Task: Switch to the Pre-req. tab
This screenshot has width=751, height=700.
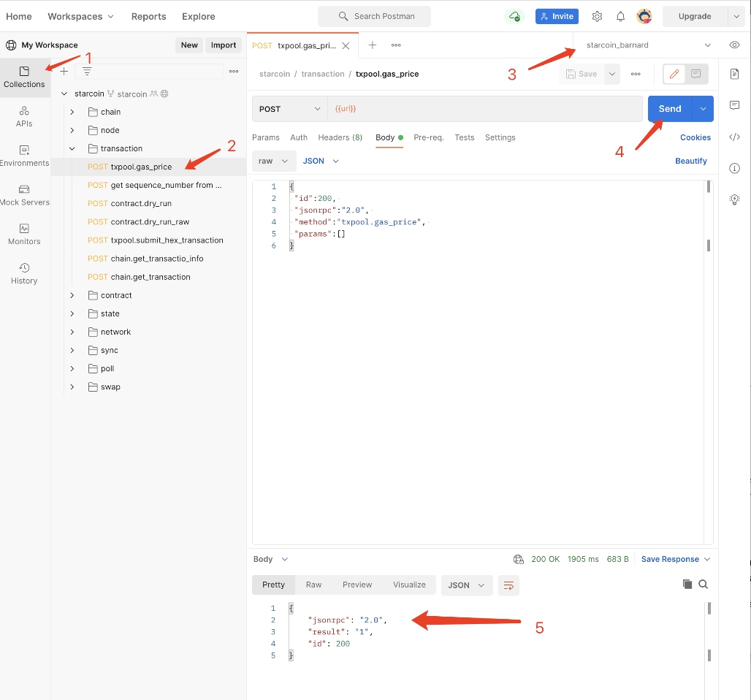Action: pyautogui.click(x=429, y=137)
